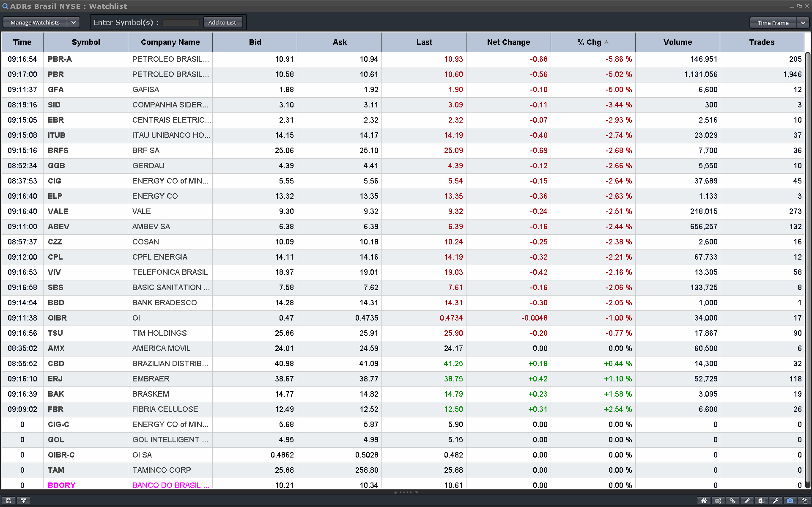Viewport: 812px width, 507px height.
Task: Click the Manage Watchlists button
Action: coord(35,22)
